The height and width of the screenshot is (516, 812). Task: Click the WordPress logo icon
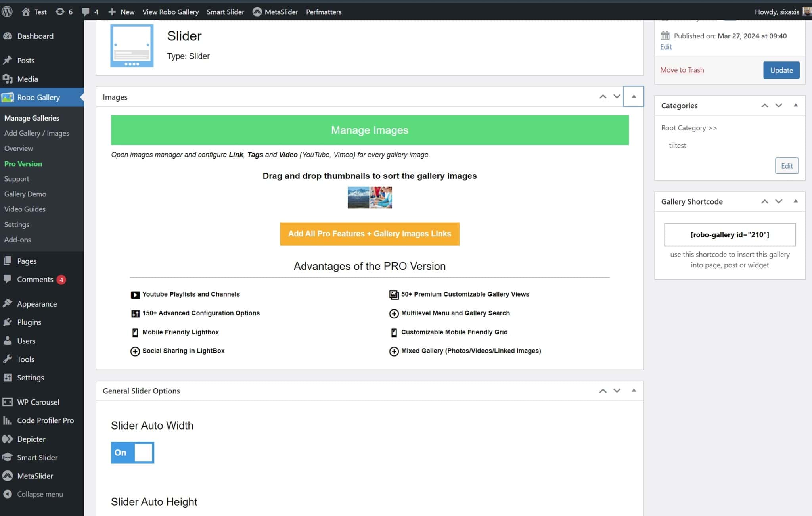(7, 12)
